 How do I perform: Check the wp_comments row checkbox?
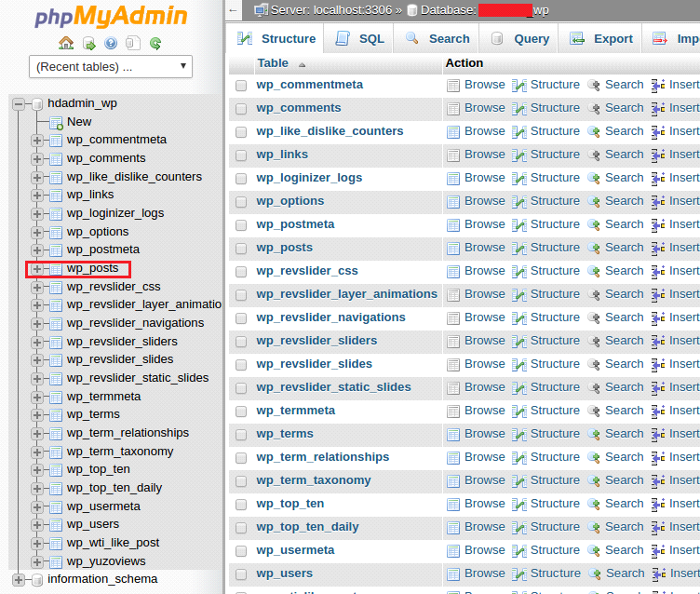(241, 108)
